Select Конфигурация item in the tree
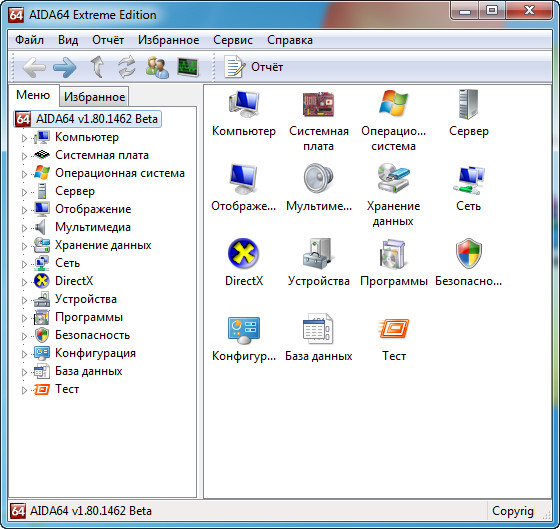Screen dimensions: 560x529 click(95, 353)
